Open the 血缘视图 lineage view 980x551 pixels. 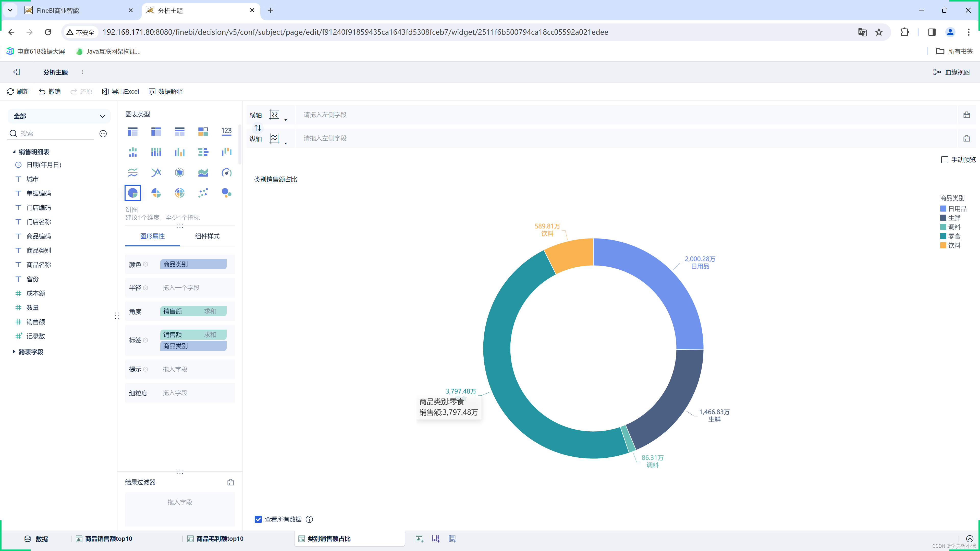click(951, 72)
